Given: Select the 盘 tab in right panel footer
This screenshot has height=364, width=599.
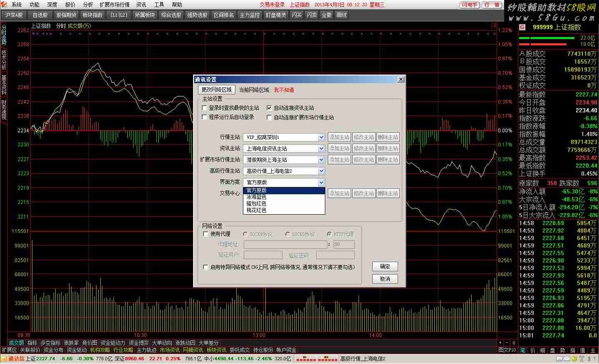Looking at the screenshot, I should pos(553,350).
